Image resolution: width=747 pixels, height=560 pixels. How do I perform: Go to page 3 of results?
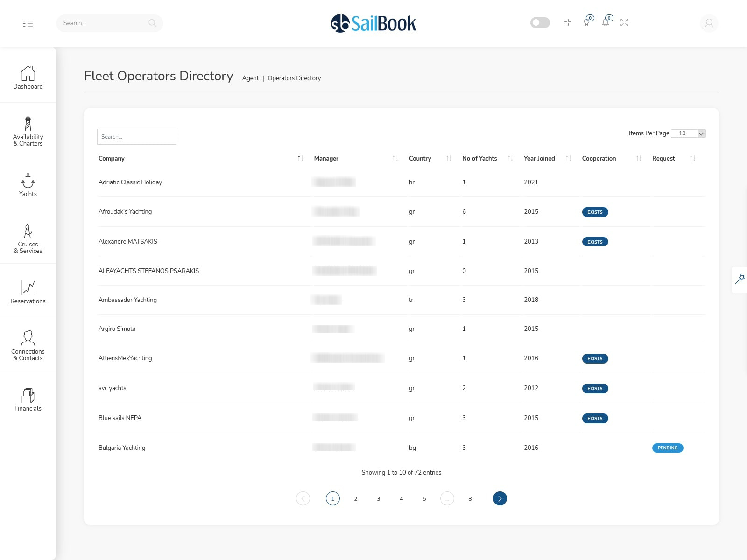378,499
